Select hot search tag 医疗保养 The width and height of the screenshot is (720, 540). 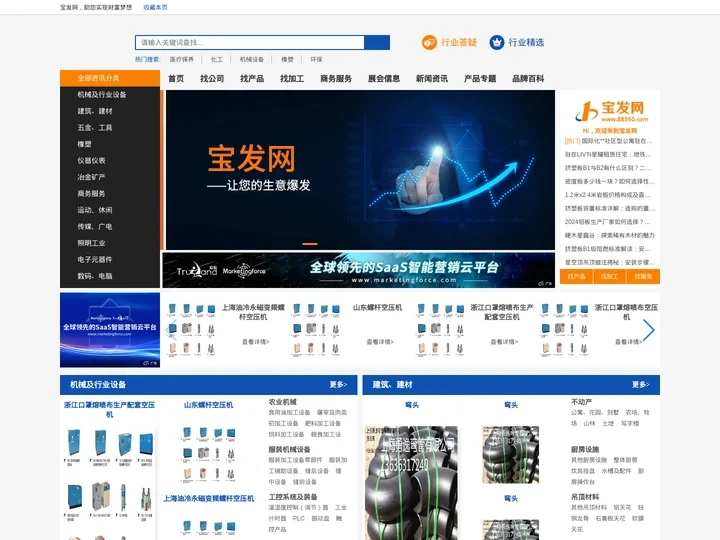point(182,59)
